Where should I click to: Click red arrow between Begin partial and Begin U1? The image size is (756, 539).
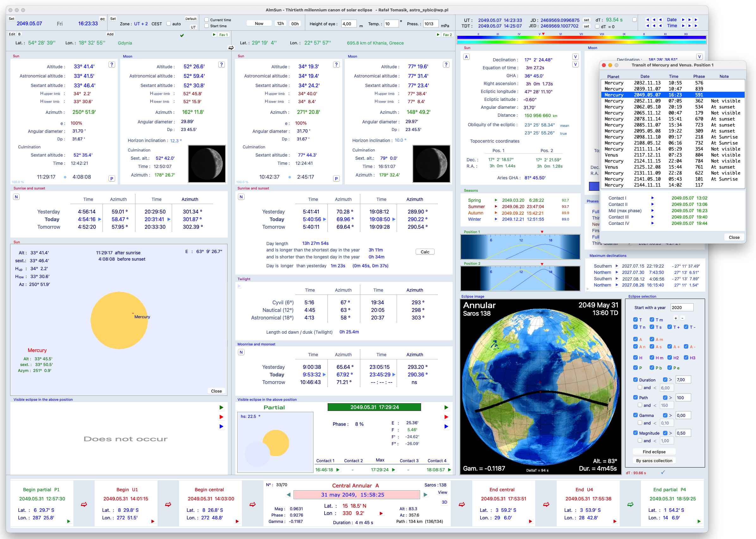(x=84, y=505)
